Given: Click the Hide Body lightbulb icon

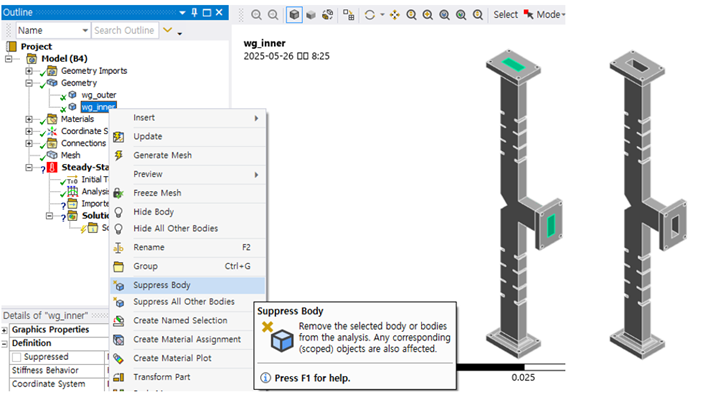Looking at the screenshot, I should [118, 212].
